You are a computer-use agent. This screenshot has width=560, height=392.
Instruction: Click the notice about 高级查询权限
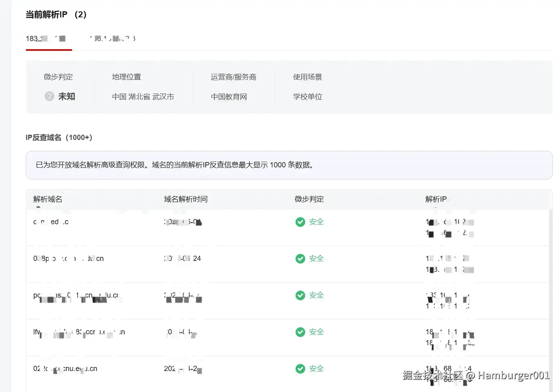[x=289, y=165]
